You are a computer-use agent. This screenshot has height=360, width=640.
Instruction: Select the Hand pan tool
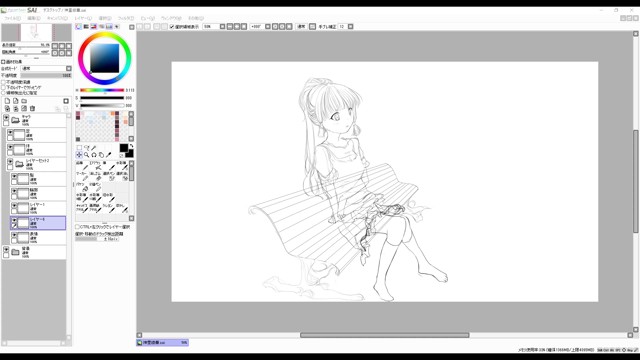101,155
